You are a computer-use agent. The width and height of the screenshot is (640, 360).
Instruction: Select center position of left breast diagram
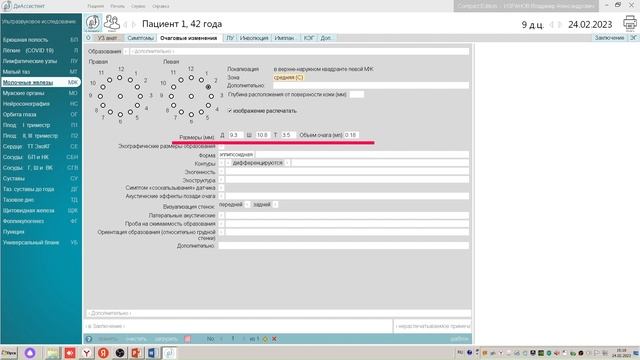[x=191, y=96]
